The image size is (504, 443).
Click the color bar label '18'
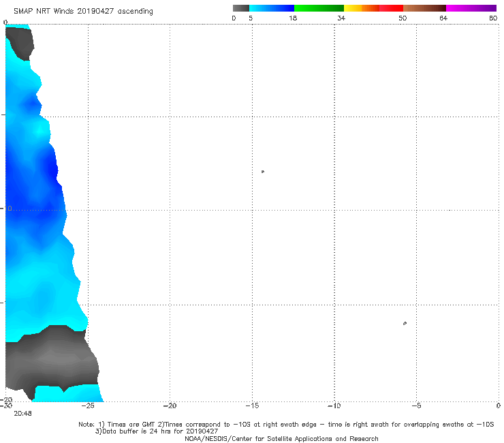tap(293, 18)
